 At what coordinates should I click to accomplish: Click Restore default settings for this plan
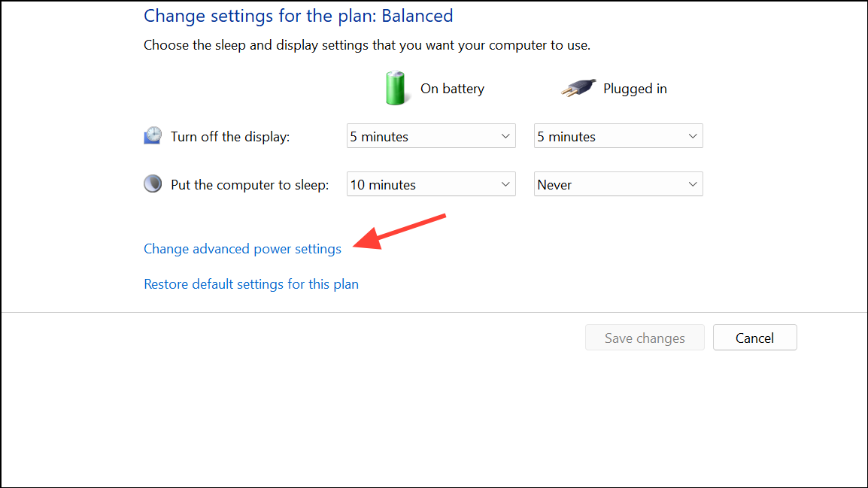[x=251, y=283]
